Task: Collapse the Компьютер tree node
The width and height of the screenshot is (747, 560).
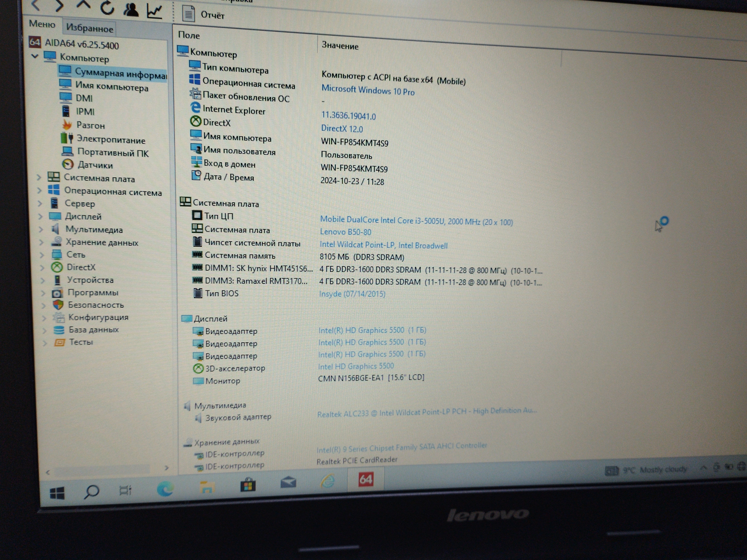Action: point(35,56)
